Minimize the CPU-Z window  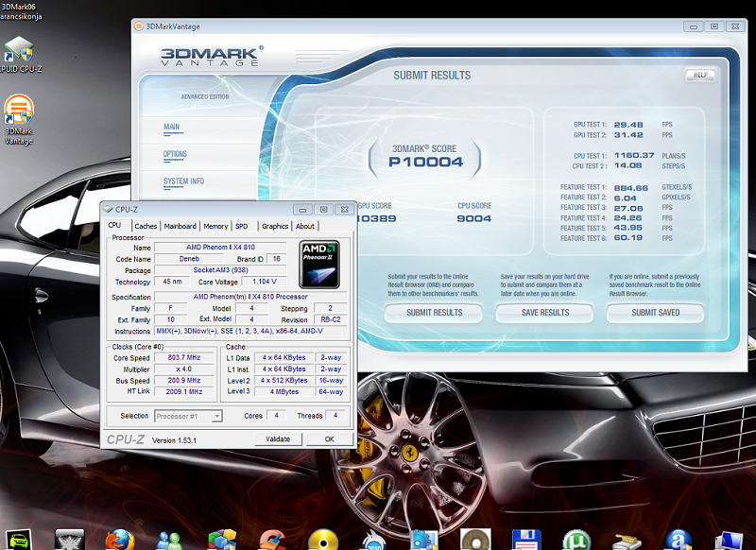coord(302,210)
